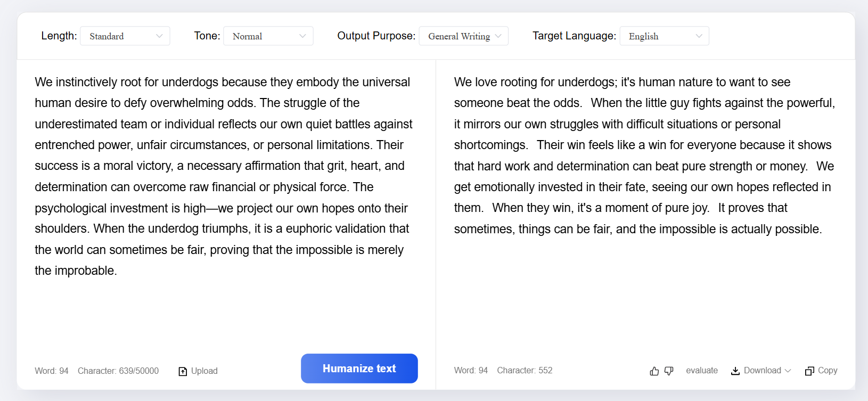Click the chevron arrow in Tone selector
The width and height of the screenshot is (868, 401).
coord(302,36)
